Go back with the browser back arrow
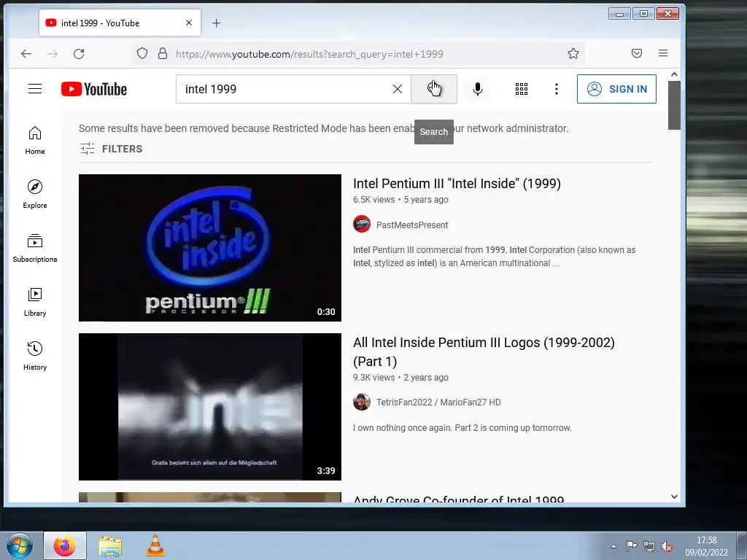Viewport: 747px width, 560px height. click(x=26, y=54)
